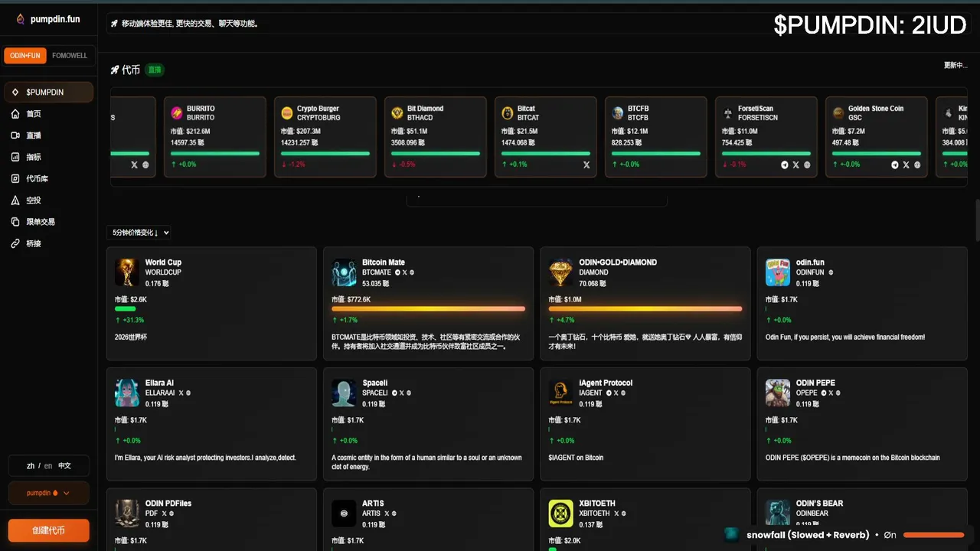
Task: Open website globe next to XBITOETH
Action: (x=624, y=514)
